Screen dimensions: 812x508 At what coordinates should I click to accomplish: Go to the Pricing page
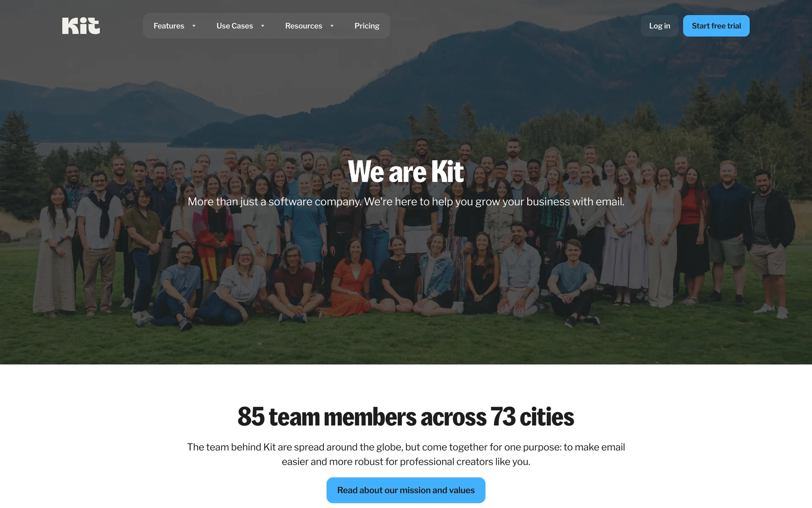[x=367, y=26]
